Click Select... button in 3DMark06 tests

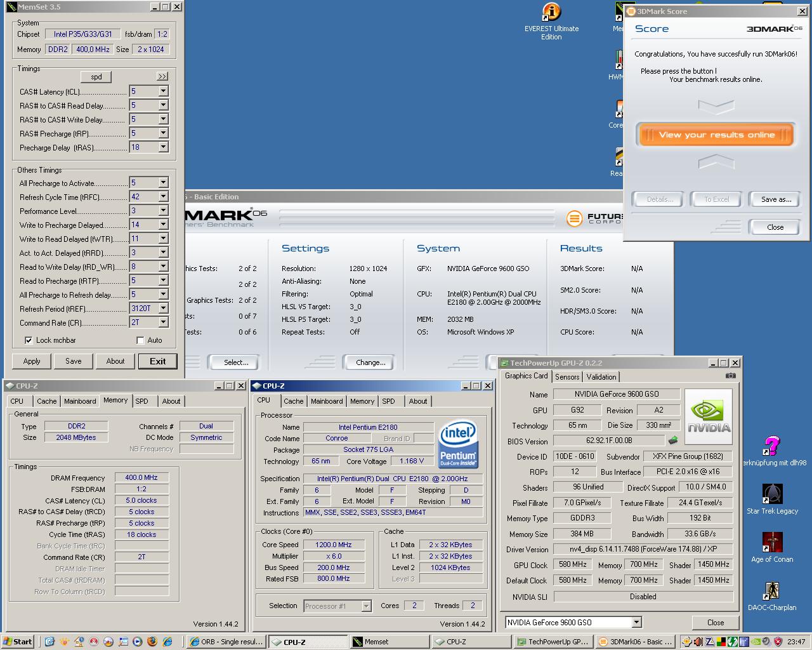click(x=236, y=362)
